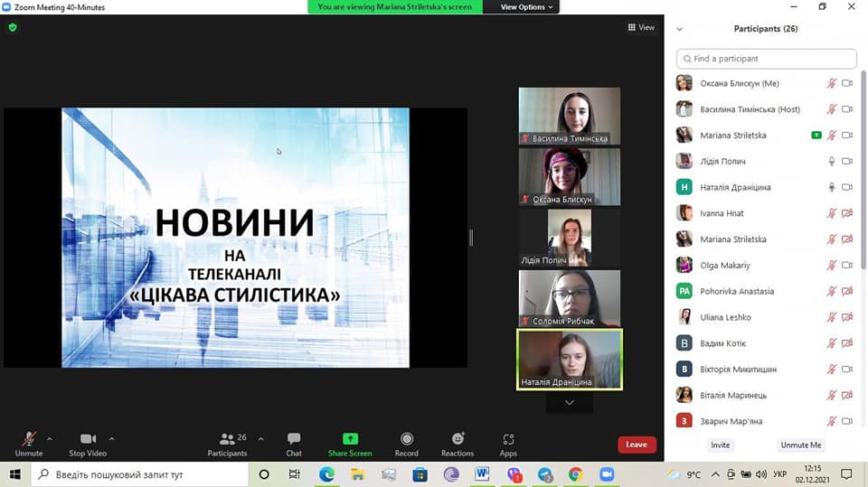Start recording with the Record icon
The image size is (868, 487).
(406, 442)
